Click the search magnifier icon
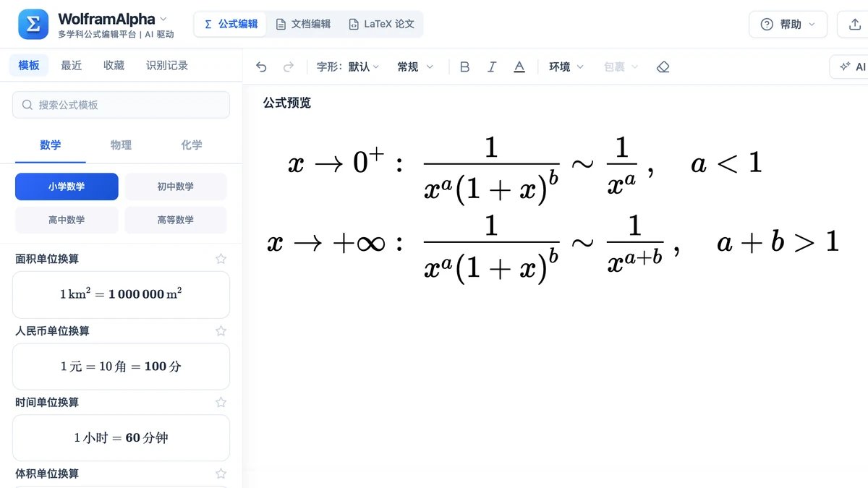 (27, 105)
